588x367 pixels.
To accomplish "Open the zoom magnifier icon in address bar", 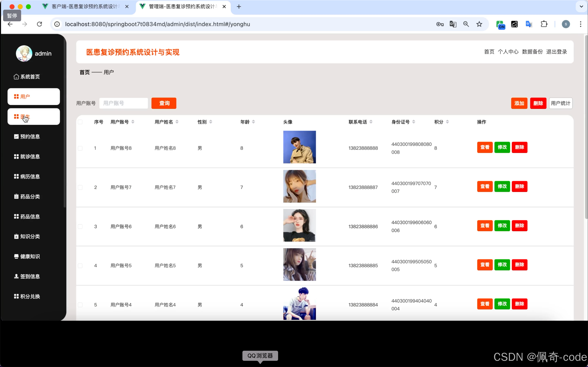I will (x=466, y=24).
